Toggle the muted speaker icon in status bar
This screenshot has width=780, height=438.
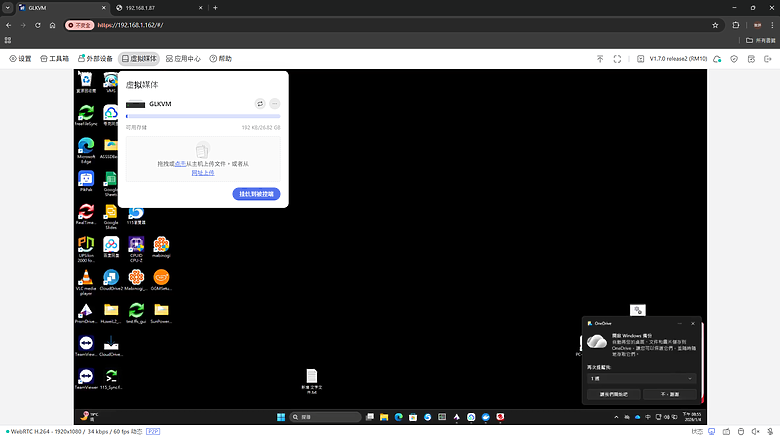(756, 432)
